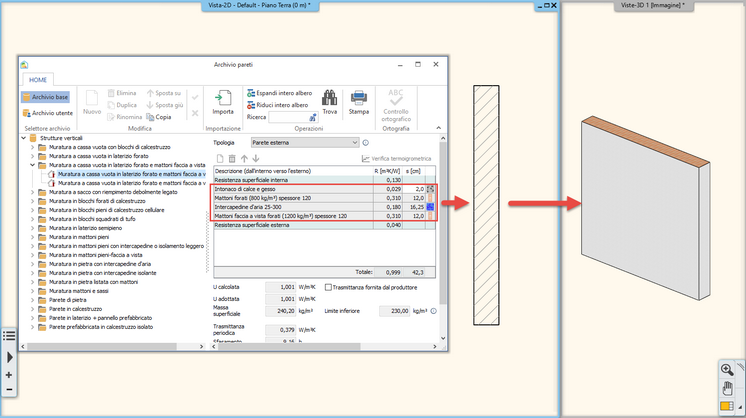Select the pan hand tool in 3D view

727,388
